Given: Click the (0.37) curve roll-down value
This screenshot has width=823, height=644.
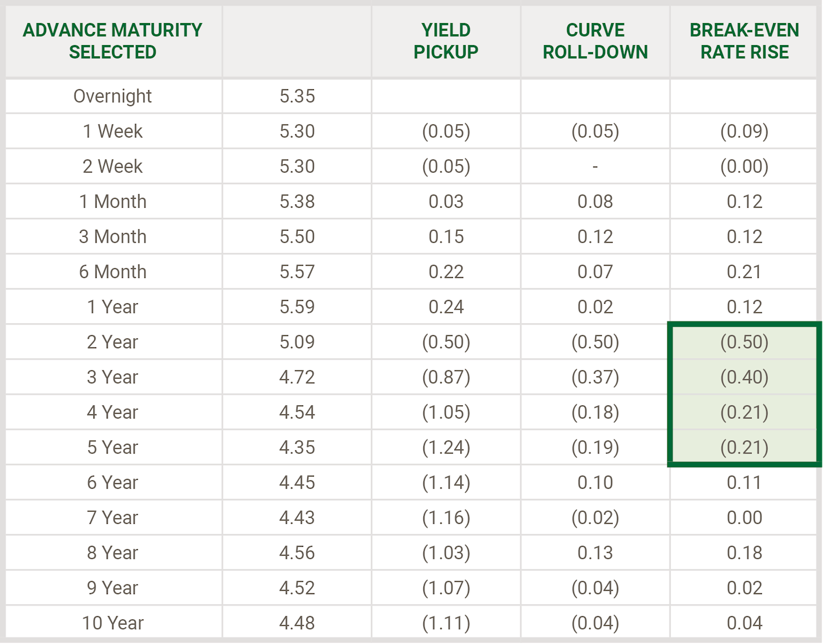Looking at the screenshot, I should click(595, 377).
